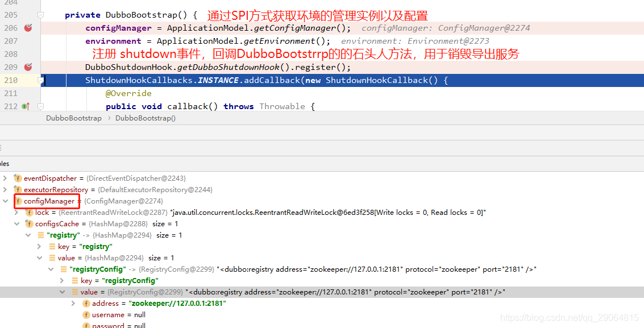
Task: Collapse the fold marker on line 212
Action: click(x=41, y=106)
